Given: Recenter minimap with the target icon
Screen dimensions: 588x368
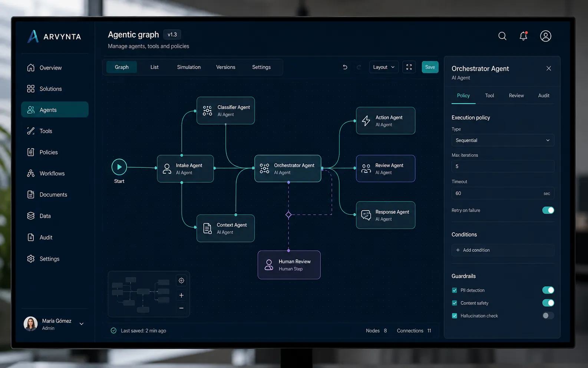Looking at the screenshot, I should (x=181, y=280).
